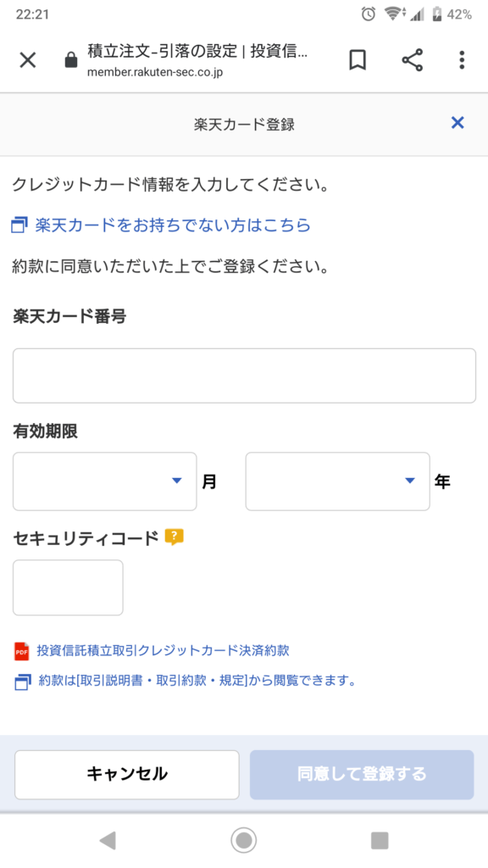The image size is (488, 868).
Task: Tap the キャンセル button
Action: click(x=127, y=774)
